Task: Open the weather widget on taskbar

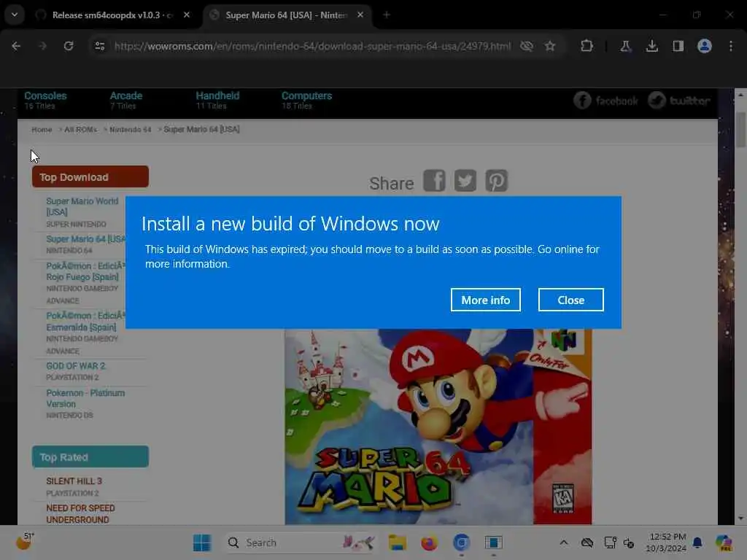Action: pyautogui.click(x=25, y=542)
